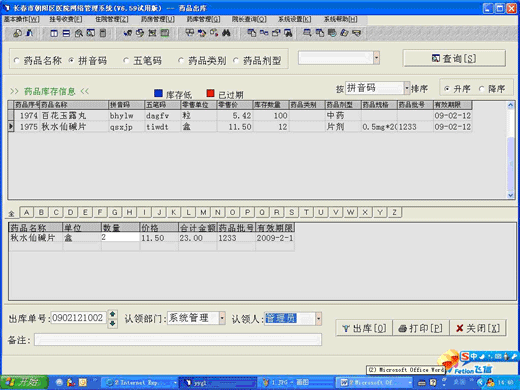Image resolution: width=520 pixels, height=390 pixels.
Task: Click the printer icon on the 打印 button
Action: (x=403, y=328)
